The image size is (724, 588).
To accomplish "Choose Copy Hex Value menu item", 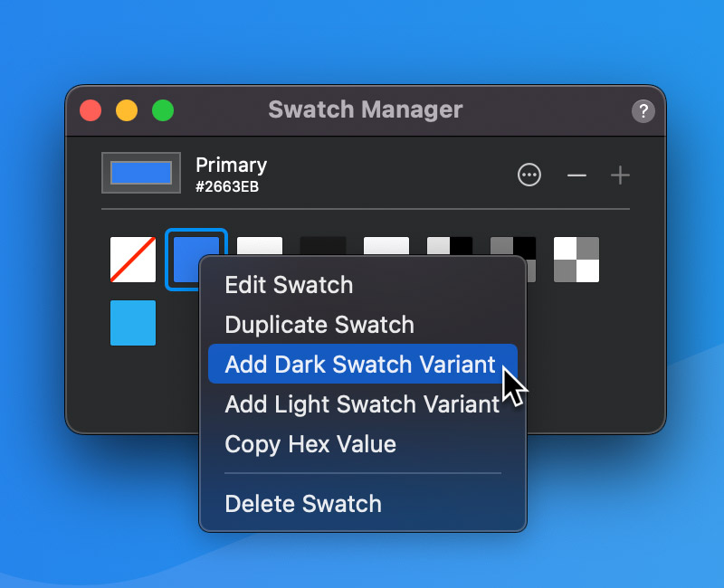I will (310, 444).
